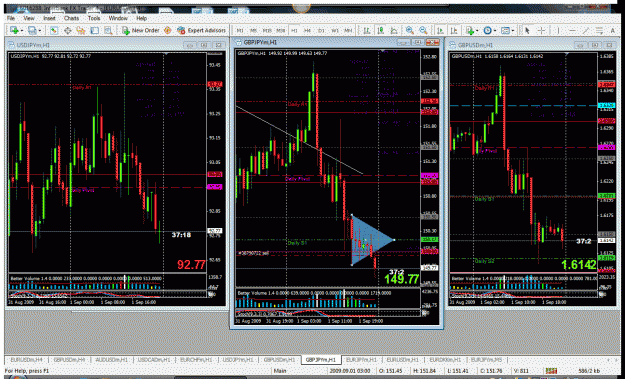Image resolution: width=625 pixels, height=379 pixels.
Task: Switch to the EURUSDm,H4 chart tab
Action: point(27,359)
